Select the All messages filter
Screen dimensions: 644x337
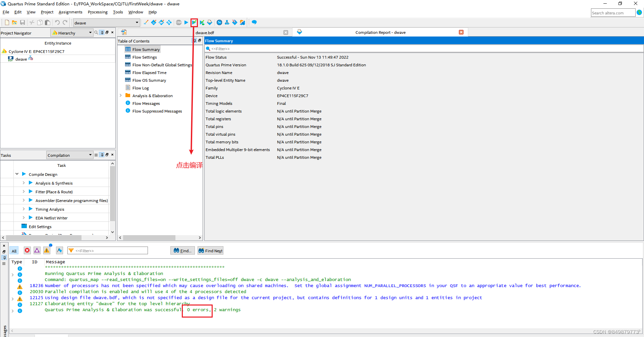pos(14,251)
